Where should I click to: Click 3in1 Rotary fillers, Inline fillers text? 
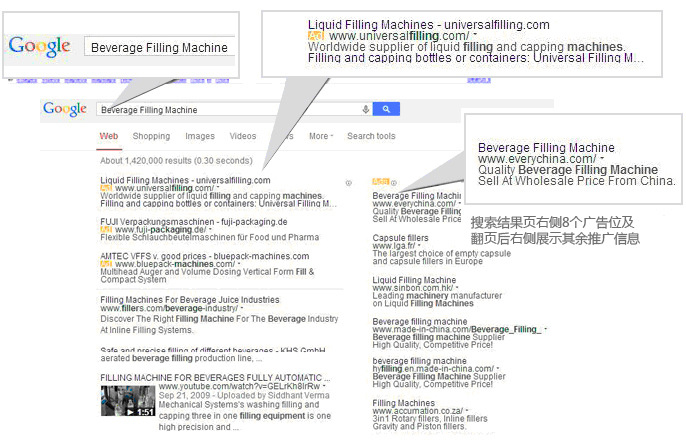click(430, 418)
